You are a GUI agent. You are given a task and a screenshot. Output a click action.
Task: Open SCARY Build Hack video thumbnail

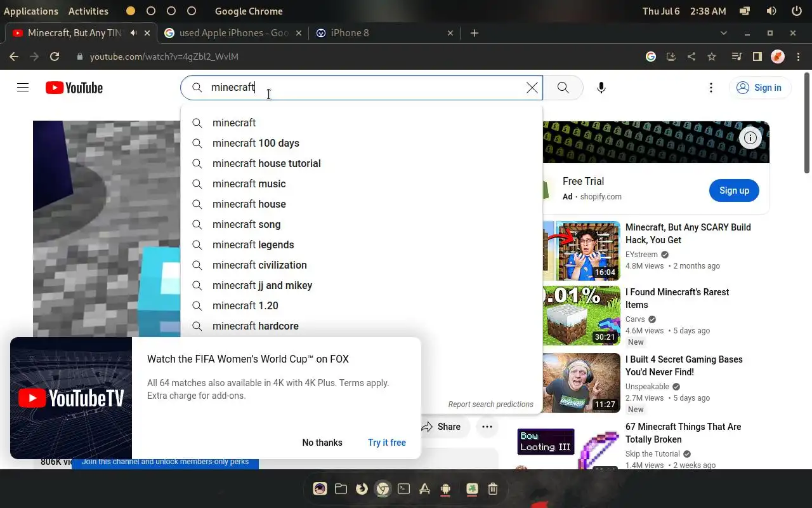581,250
